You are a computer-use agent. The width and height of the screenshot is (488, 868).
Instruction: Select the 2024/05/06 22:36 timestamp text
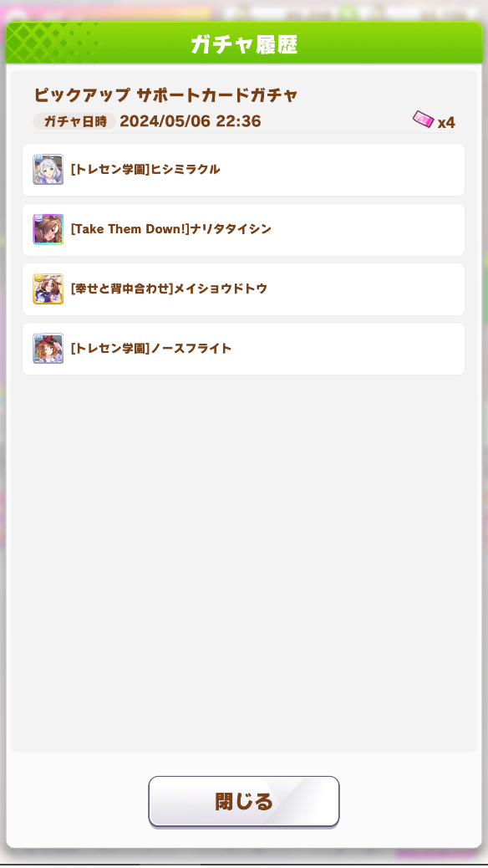pyautogui.click(x=191, y=121)
